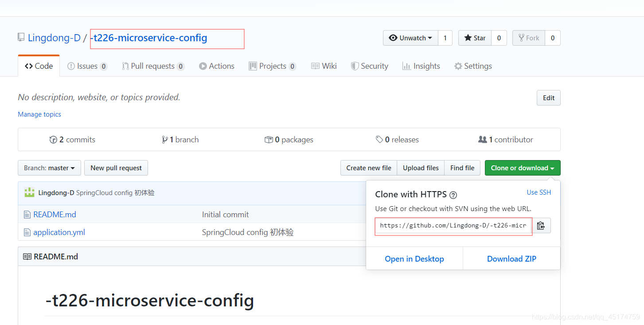Open latest commit SpringCloud config message in commit bar
The height and width of the screenshot is (325, 644).
tap(115, 193)
